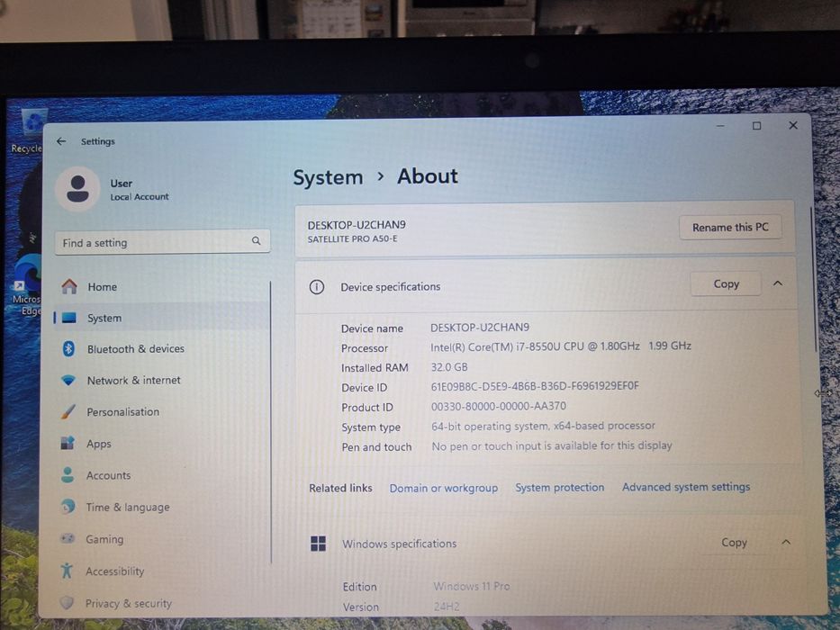Click the Bluetooth icon in sidebar

click(68, 349)
